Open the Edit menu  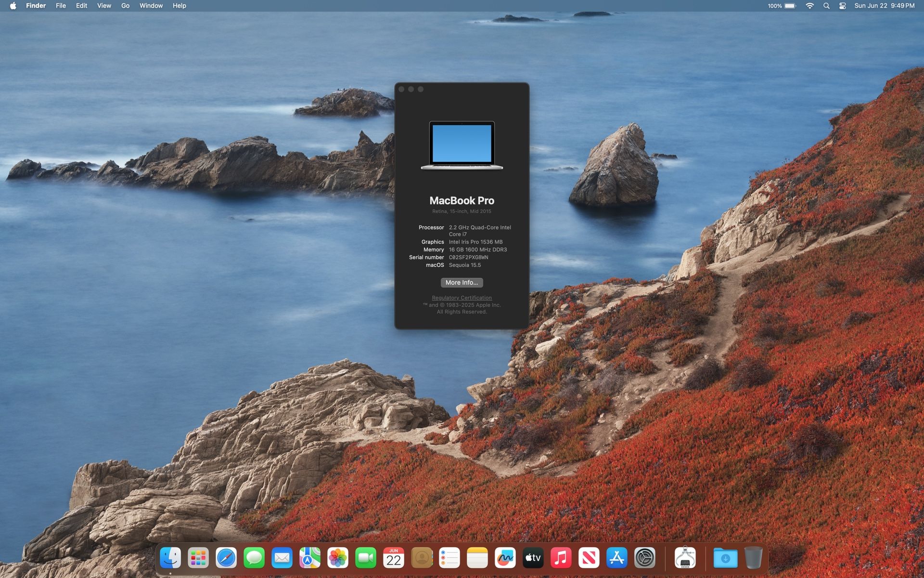81,6
